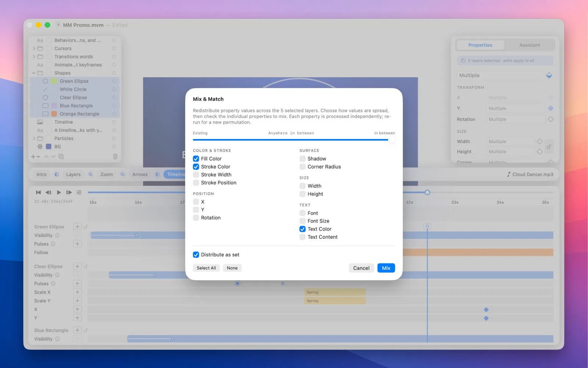Click the BG layer blue color swatch
This screenshot has width=588, height=368.
pos(49,146)
